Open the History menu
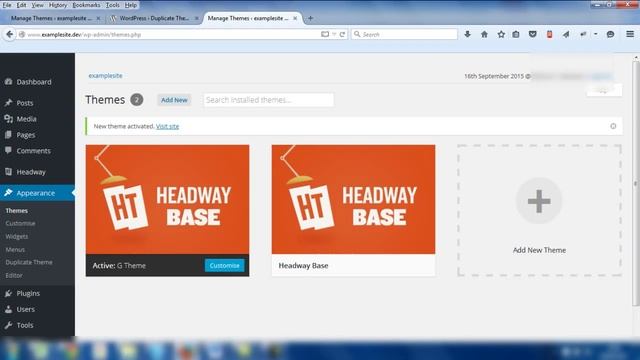Screen dimensions: 640x360 (58, 5)
